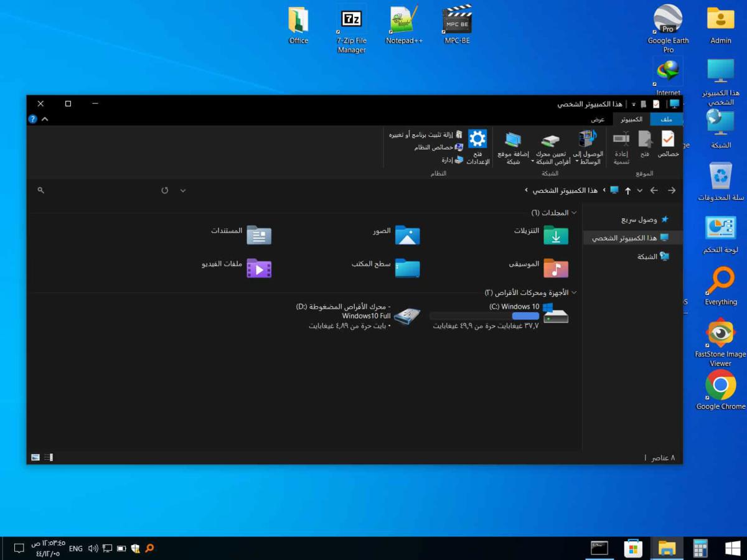Click the up arrow navigation button

coord(627,190)
